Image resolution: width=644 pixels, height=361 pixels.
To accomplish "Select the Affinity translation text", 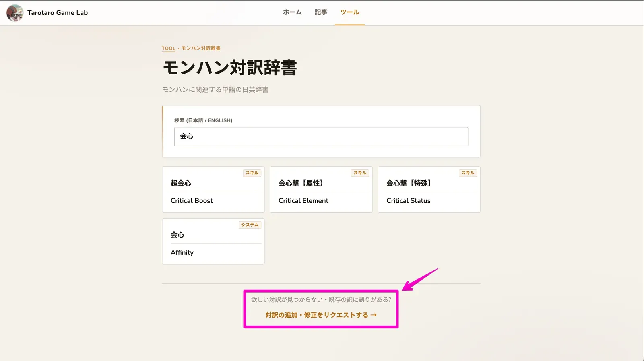I will click(182, 252).
